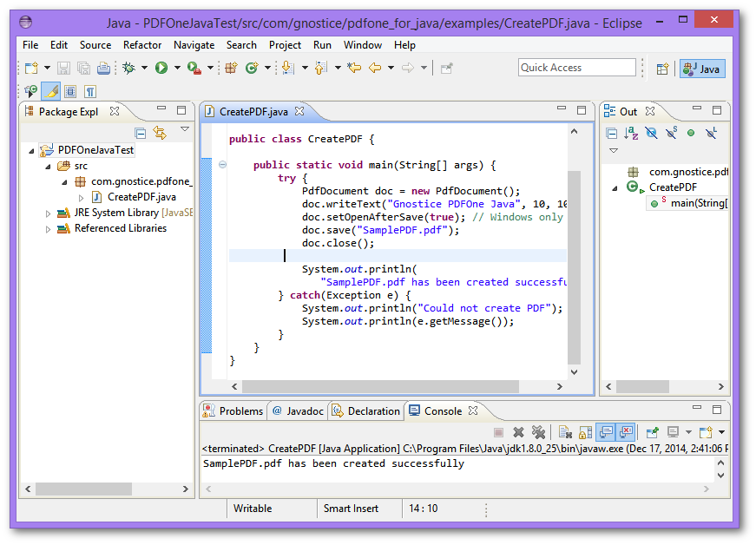Open the Package Explorer view menu triangle
This screenshot has width=756, height=545.
pos(185,129)
